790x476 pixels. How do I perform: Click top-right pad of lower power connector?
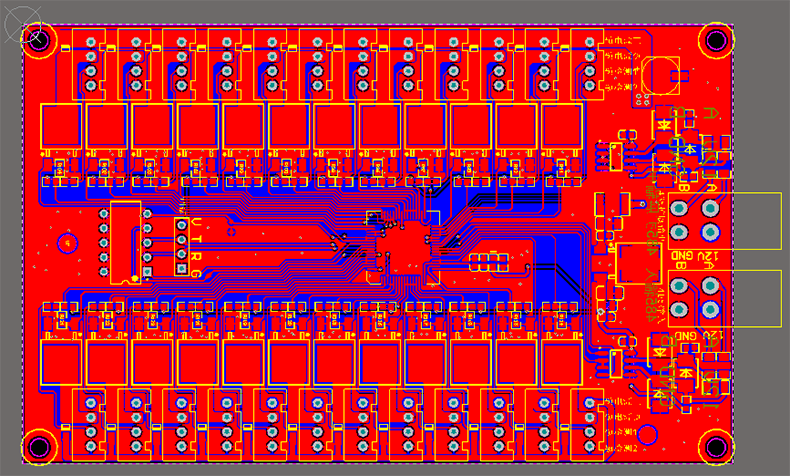[711, 286]
